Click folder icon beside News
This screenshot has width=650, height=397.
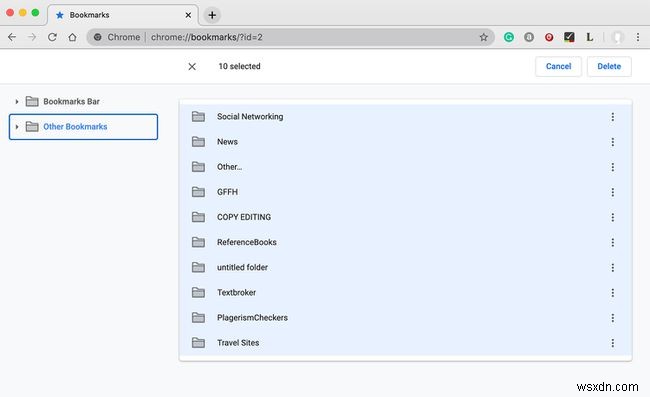[x=198, y=142]
